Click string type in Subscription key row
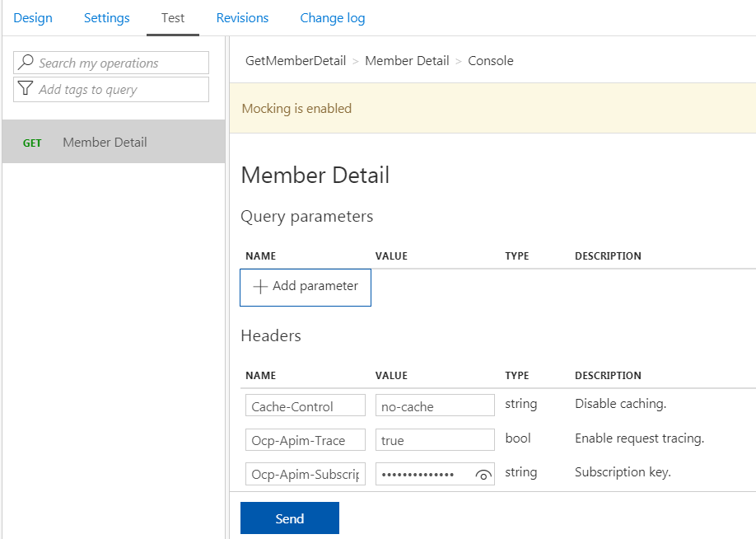 coord(520,472)
